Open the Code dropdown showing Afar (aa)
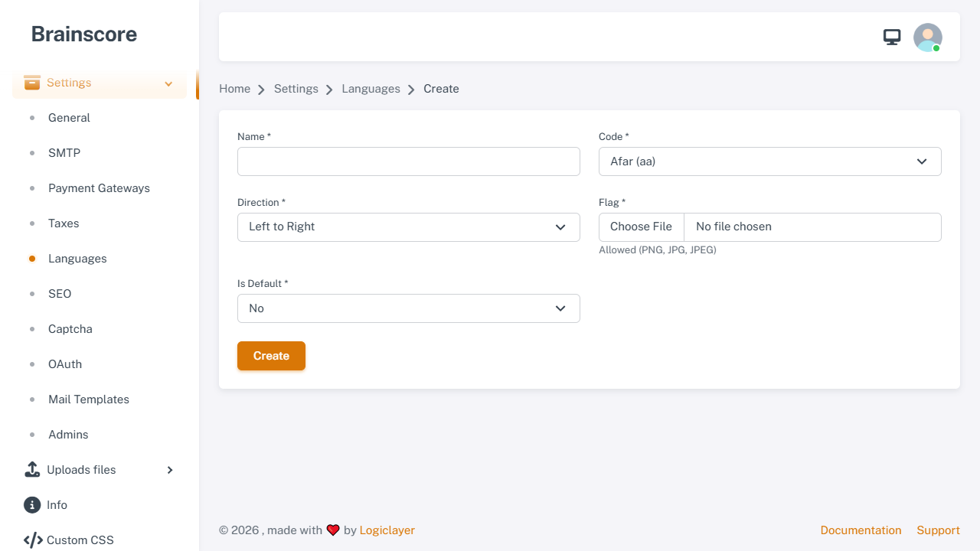980x551 pixels. [x=770, y=161]
